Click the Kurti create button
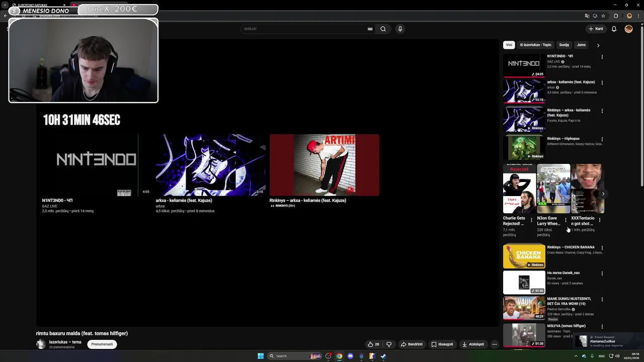 (596, 29)
